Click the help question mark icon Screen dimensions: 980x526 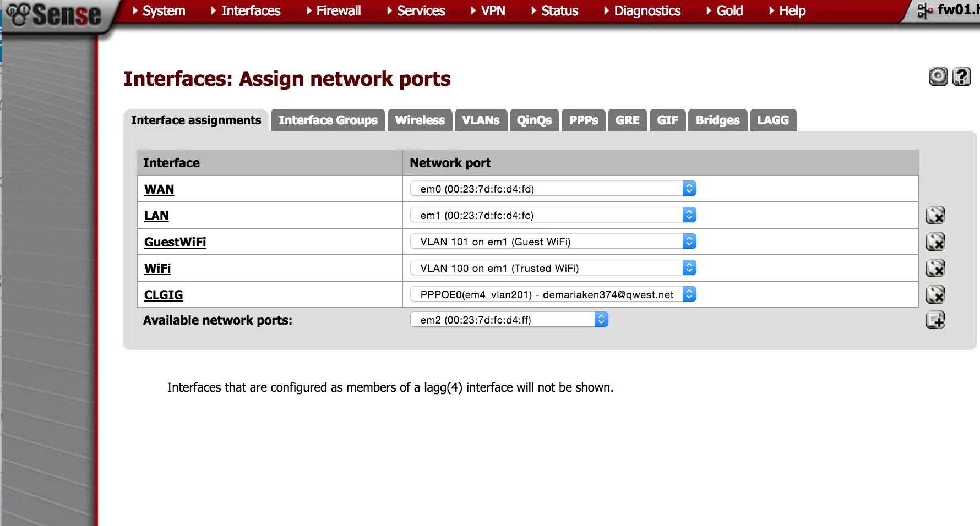pos(961,76)
